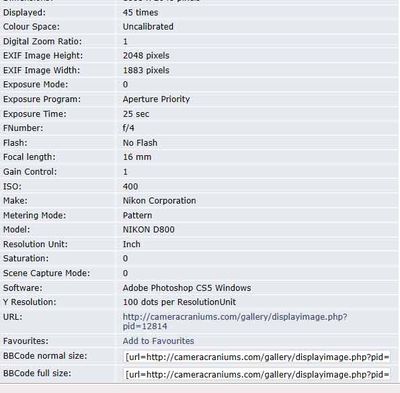The height and width of the screenshot is (393, 400).
Task: Click the 'Make:' label
Action: point(15,201)
